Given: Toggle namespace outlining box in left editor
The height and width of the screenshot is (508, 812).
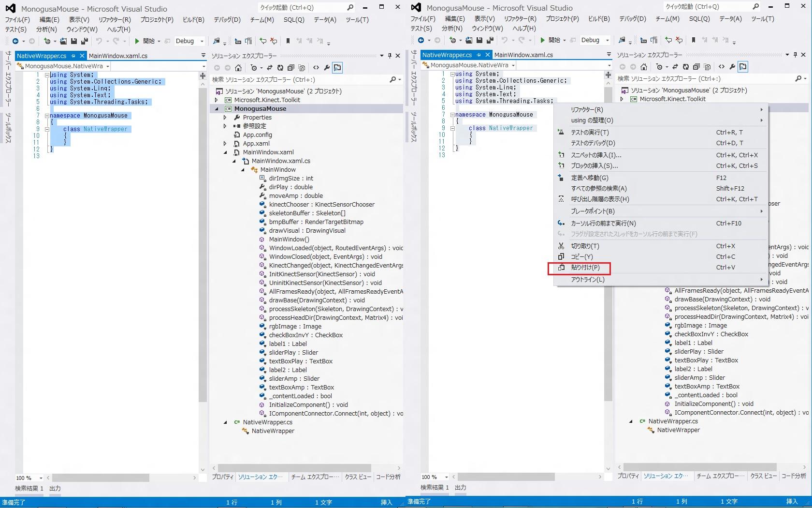Looking at the screenshot, I should coord(47,116).
